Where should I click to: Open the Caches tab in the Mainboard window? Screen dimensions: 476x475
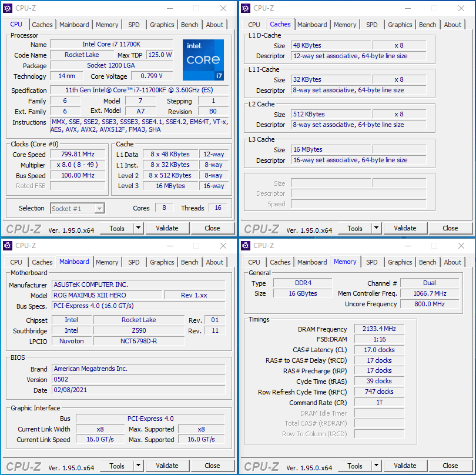coord(42,262)
